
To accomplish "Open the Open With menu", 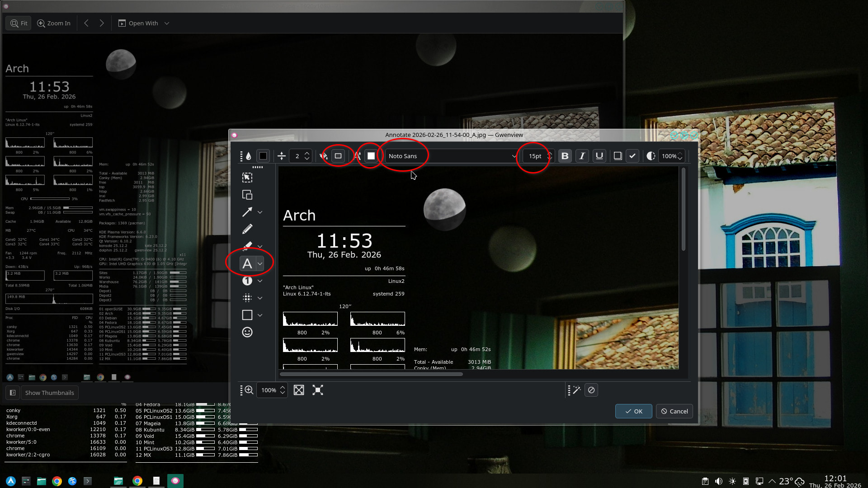I will [x=143, y=23].
